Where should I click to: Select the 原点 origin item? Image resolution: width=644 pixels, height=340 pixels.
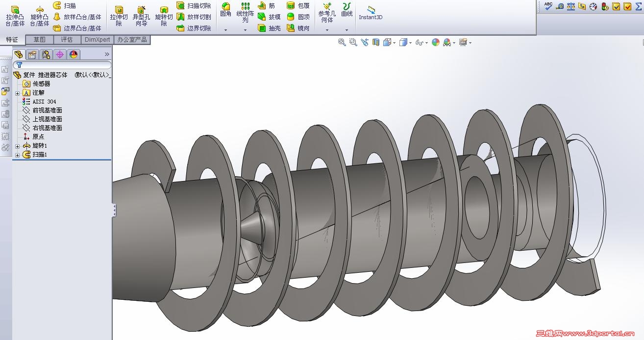click(x=33, y=137)
